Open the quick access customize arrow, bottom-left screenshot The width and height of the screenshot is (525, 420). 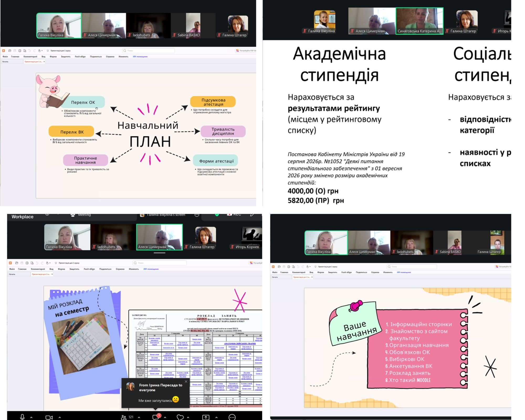coord(56,263)
